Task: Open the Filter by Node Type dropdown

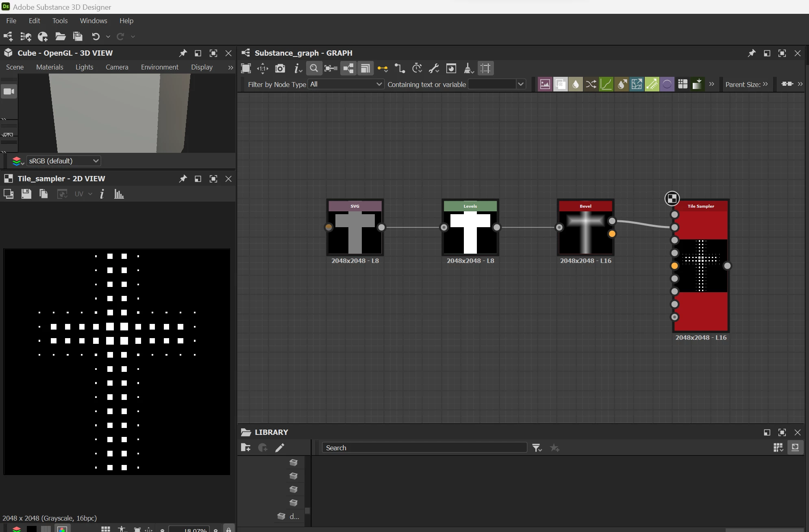Action: pos(346,84)
